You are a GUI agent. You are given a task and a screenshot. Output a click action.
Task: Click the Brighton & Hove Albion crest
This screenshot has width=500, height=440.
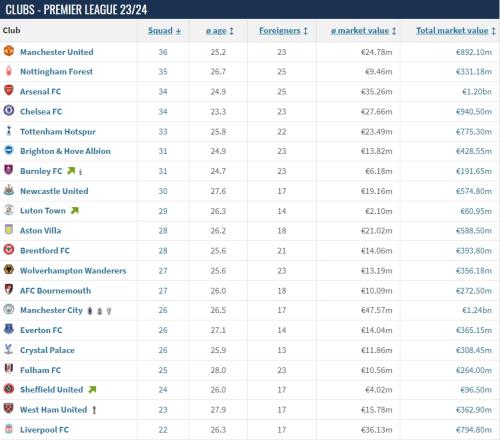[x=9, y=150]
